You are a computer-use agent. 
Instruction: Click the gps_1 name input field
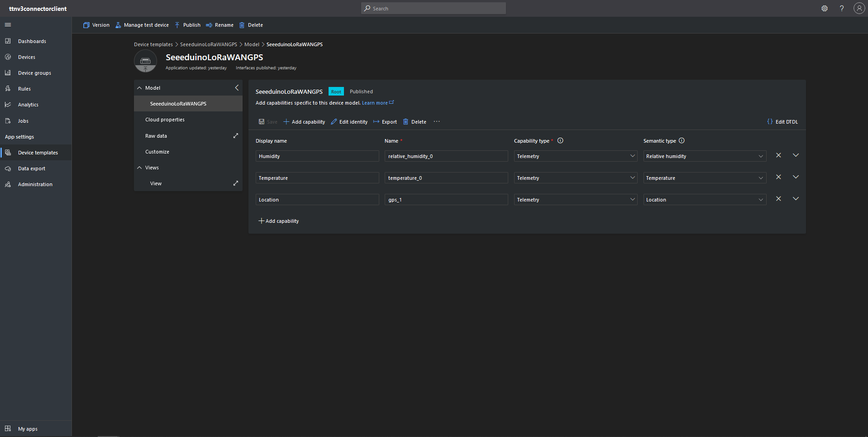446,200
